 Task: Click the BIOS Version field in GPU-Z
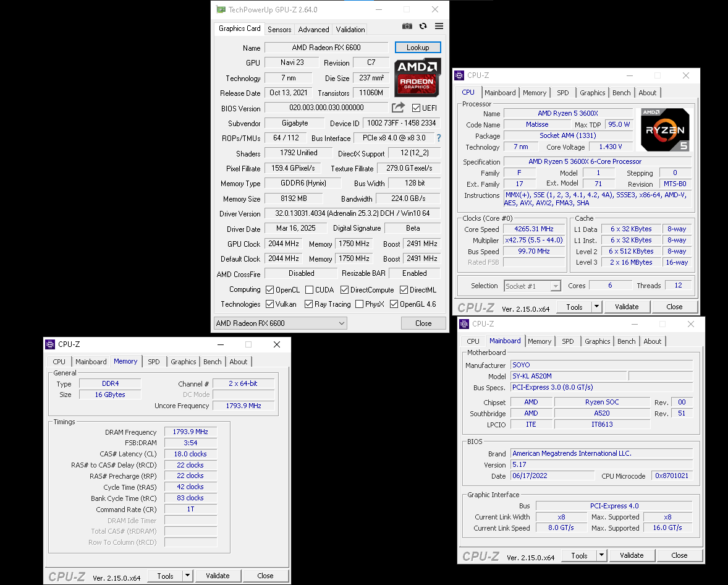pos(326,108)
